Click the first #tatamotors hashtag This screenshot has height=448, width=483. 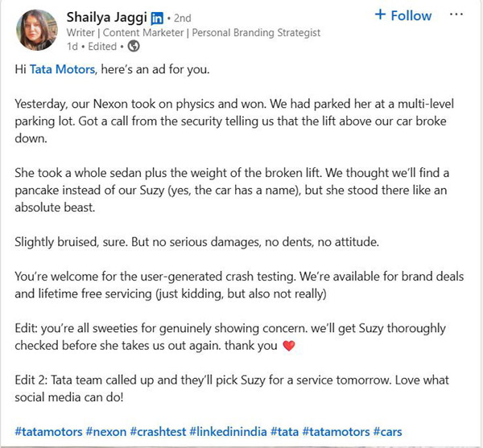(x=47, y=432)
